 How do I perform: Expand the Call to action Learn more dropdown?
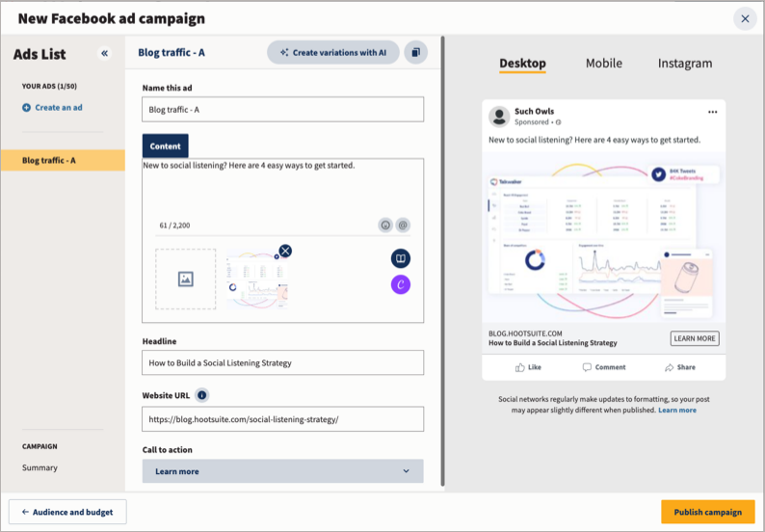tap(283, 471)
